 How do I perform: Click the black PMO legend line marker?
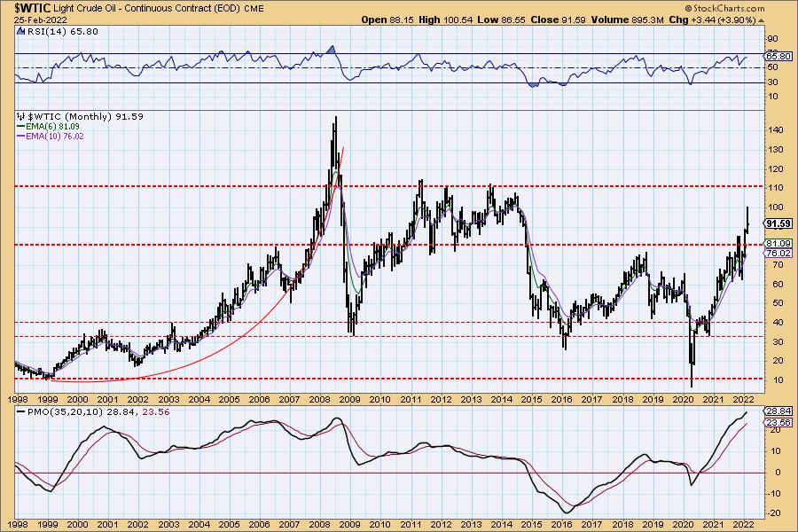(21, 411)
